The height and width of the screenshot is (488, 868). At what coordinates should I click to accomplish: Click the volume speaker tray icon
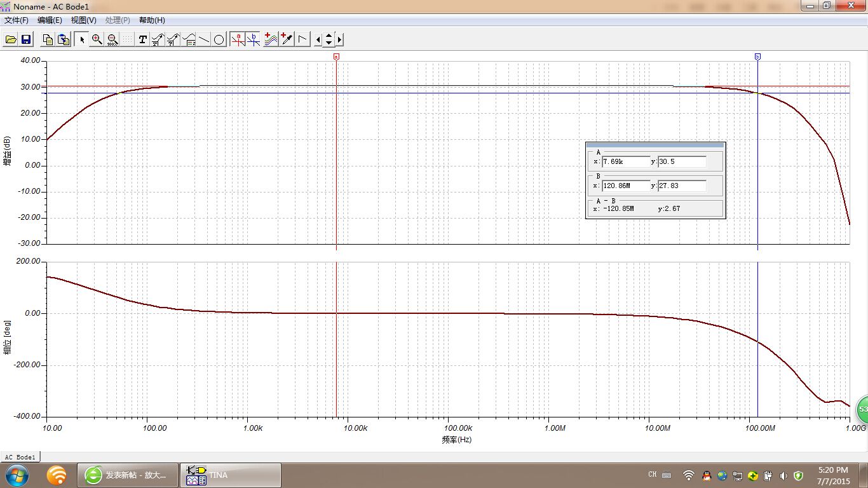(783, 475)
